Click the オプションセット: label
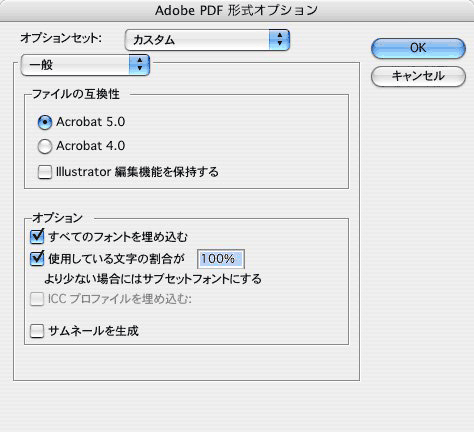Screen dimensions: 474x432 click(61, 38)
